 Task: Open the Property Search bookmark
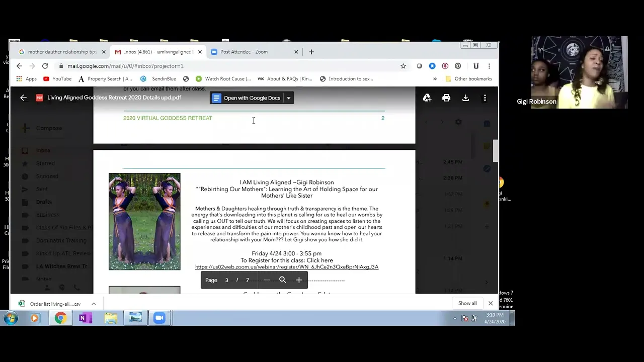pyautogui.click(x=105, y=78)
